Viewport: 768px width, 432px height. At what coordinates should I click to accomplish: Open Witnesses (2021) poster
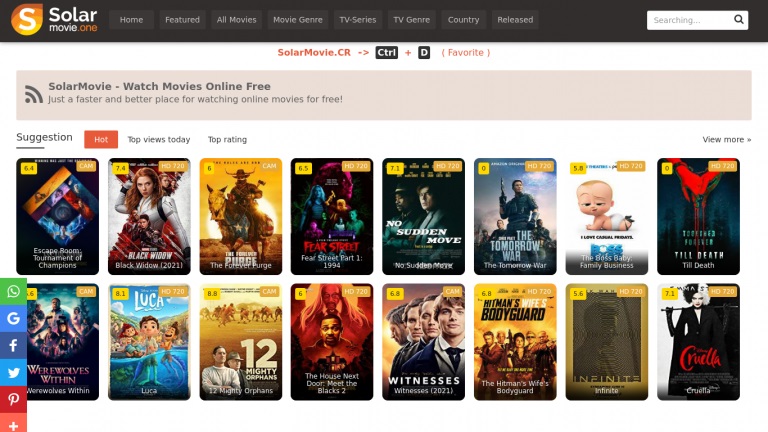pyautogui.click(x=423, y=342)
